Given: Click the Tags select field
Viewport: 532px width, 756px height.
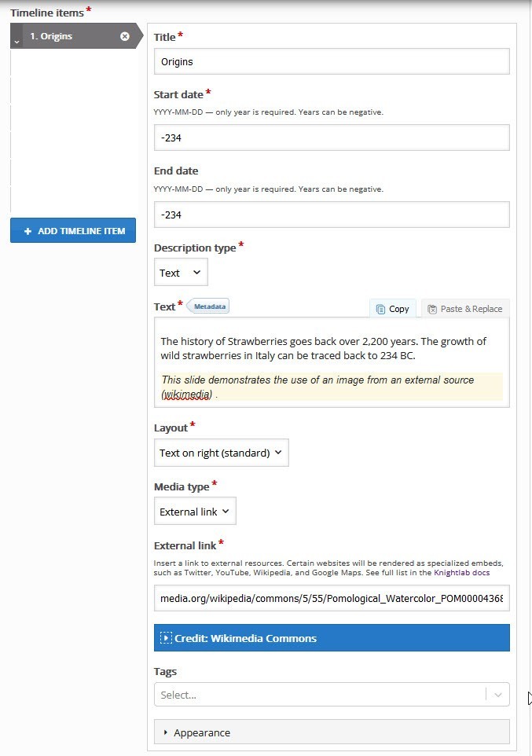Looking at the screenshot, I should point(318,695).
